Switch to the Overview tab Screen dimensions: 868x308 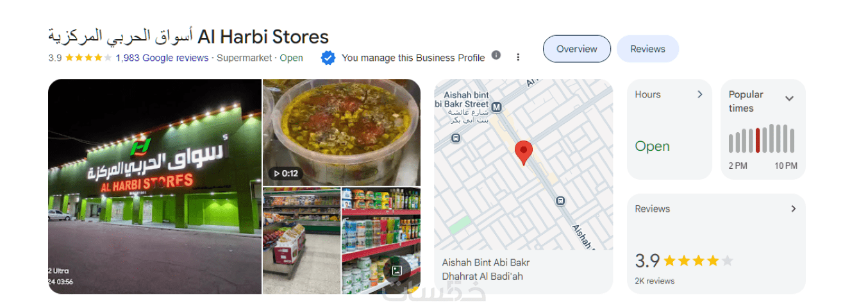coord(577,49)
